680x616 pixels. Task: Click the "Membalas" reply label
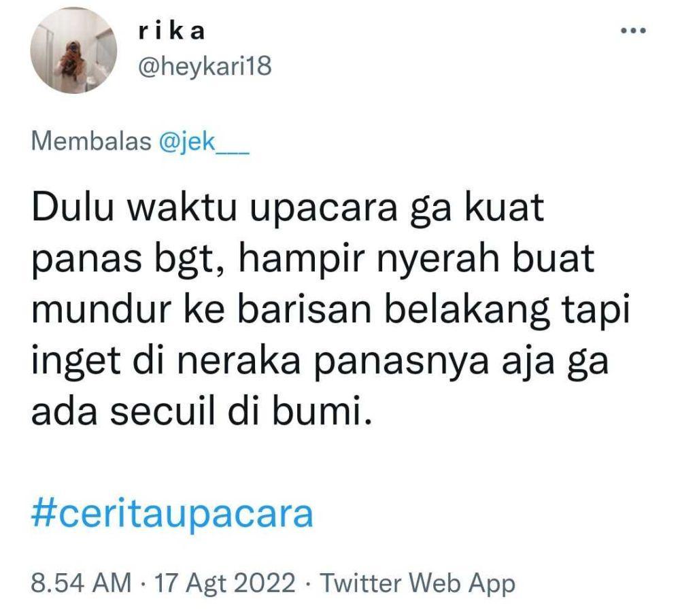click(91, 141)
